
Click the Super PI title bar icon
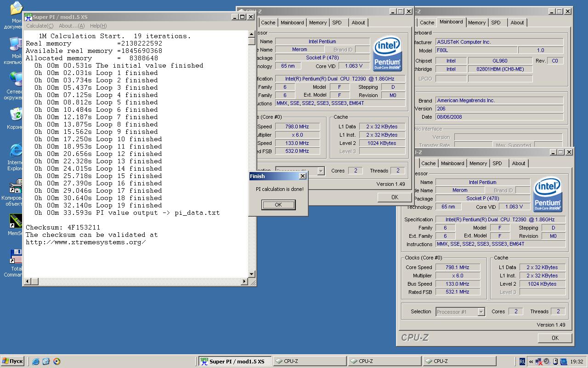point(28,17)
